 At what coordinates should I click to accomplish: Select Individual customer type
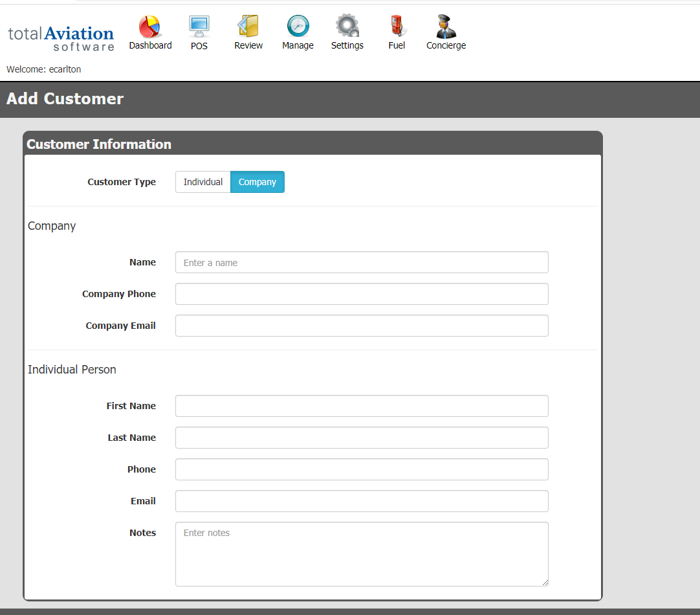point(202,182)
